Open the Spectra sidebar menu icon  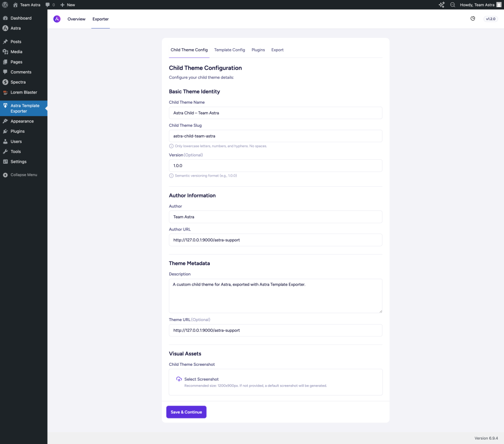click(x=6, y=82)
